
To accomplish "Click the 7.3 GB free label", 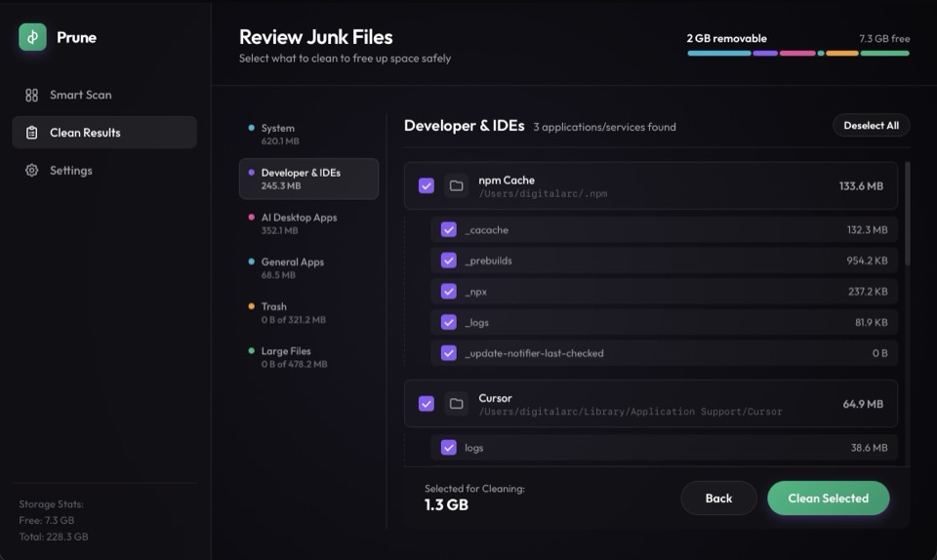I will tap(884, 38).
